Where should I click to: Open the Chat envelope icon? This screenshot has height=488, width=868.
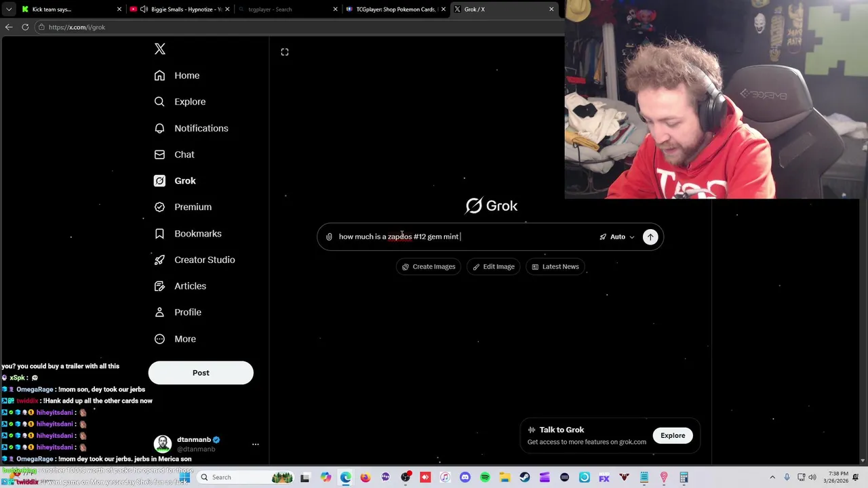pyautogui.click(x=159, y=155)
